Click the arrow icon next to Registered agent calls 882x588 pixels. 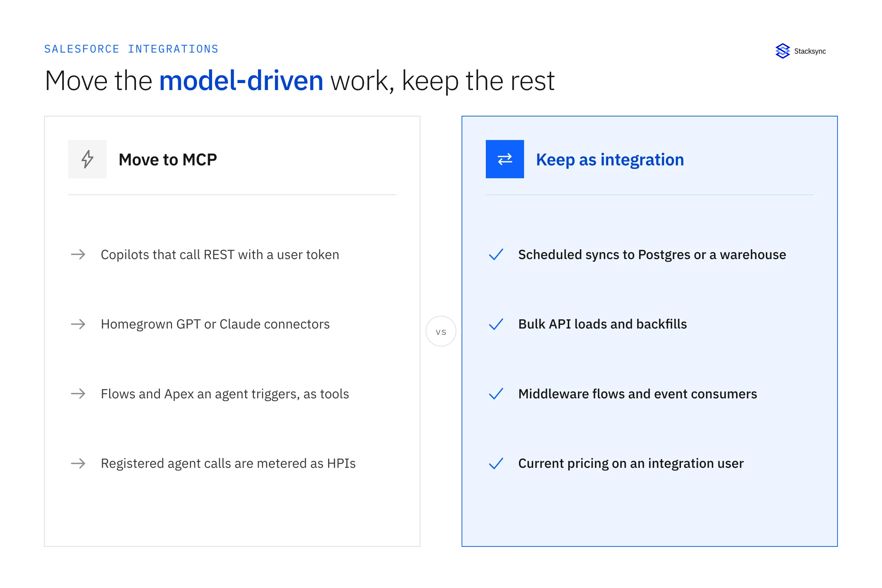point(78,463)
